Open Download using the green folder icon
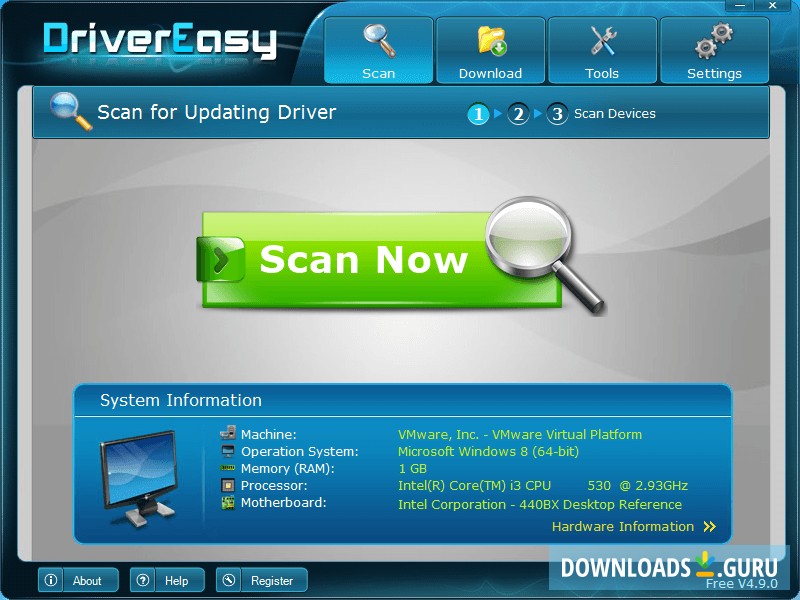The image size is (800, 600). (x=490, y=38)
